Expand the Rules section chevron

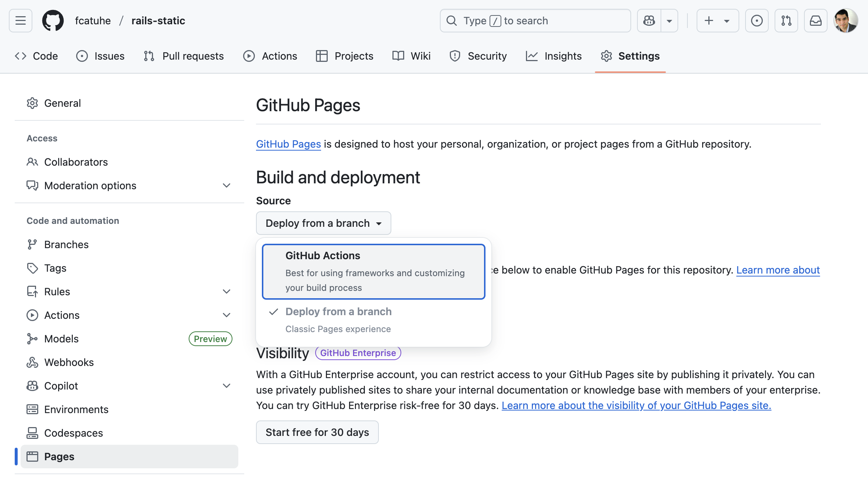(227, 292)
